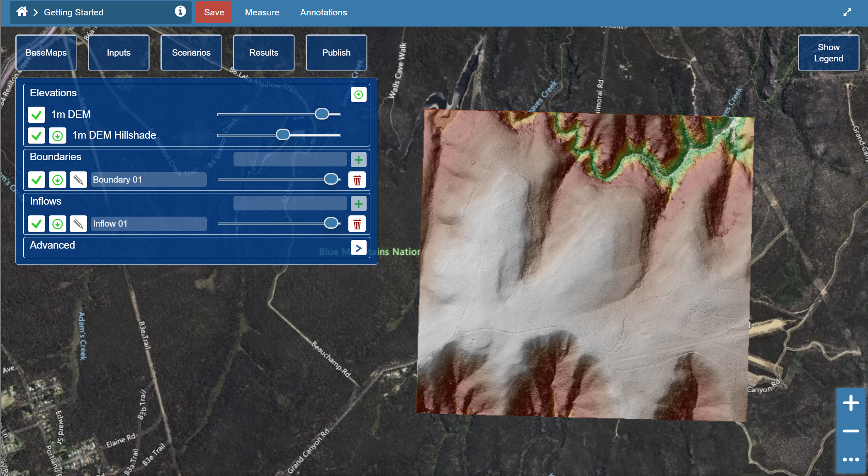Screen dimensions: 868x476
Task: Open the Measure menu
Action: 262,12
